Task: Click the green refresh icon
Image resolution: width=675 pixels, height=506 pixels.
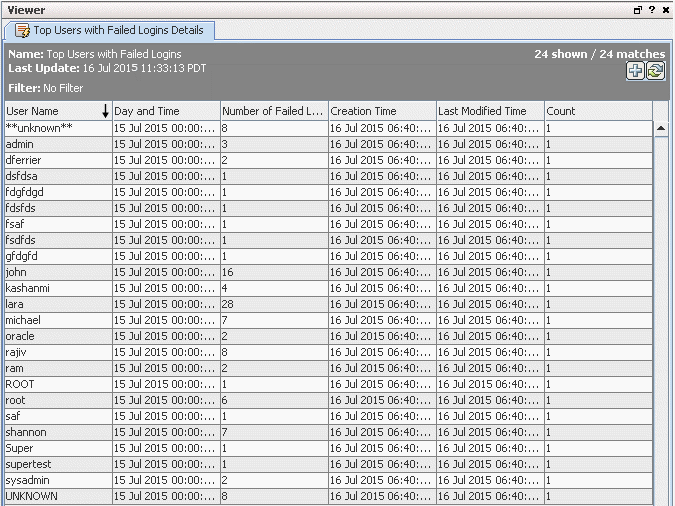Action: click(x=655, y=70)
